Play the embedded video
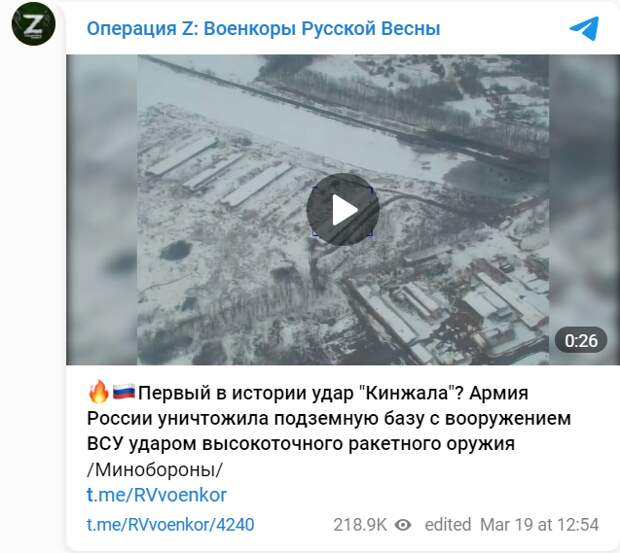The height and width of the screenshot is (553, 620). point(342,209)
